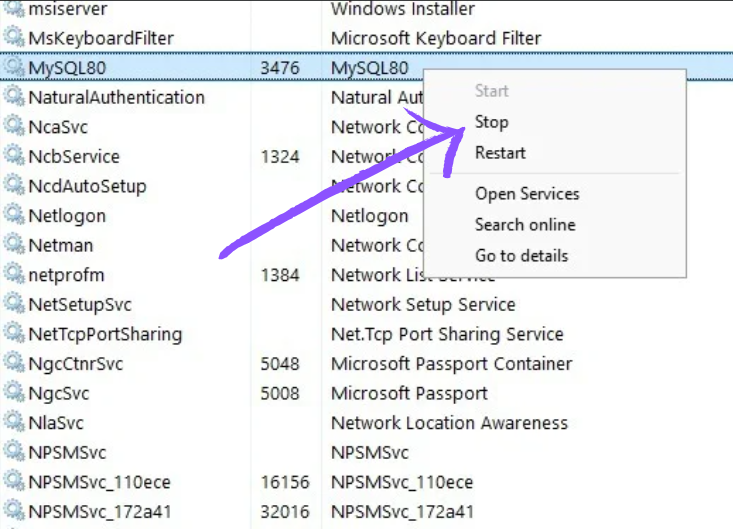Select the gear icon beside NlaSvc
Screen dimensions: 733x529
[13, 423]
